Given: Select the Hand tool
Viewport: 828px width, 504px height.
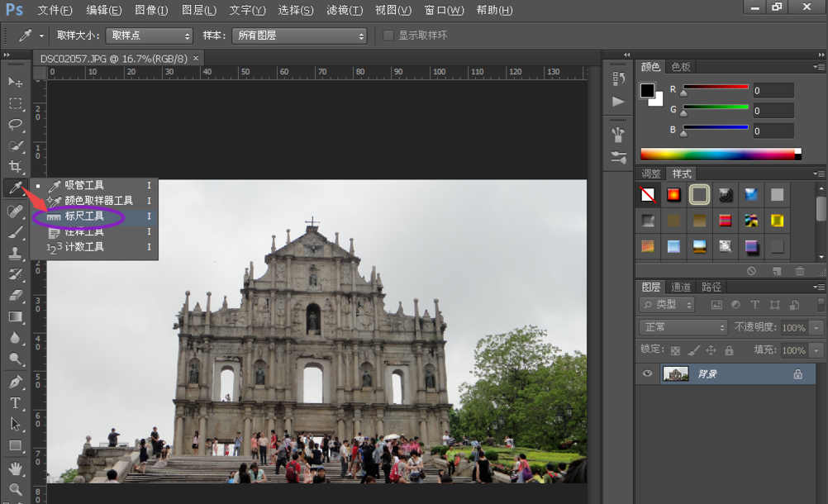Looking at the screenshot, I should tap(15, 468).
